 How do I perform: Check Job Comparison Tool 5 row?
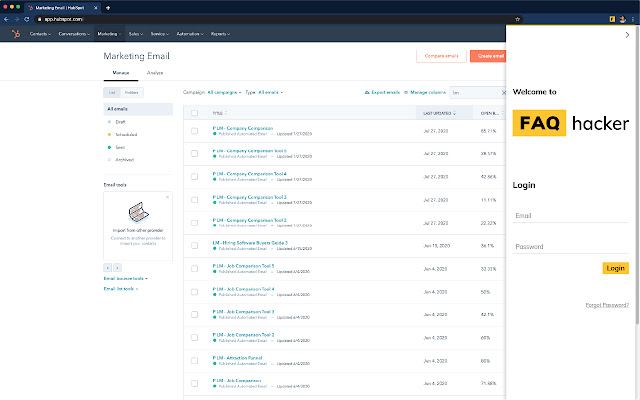[x=195, y=269]
